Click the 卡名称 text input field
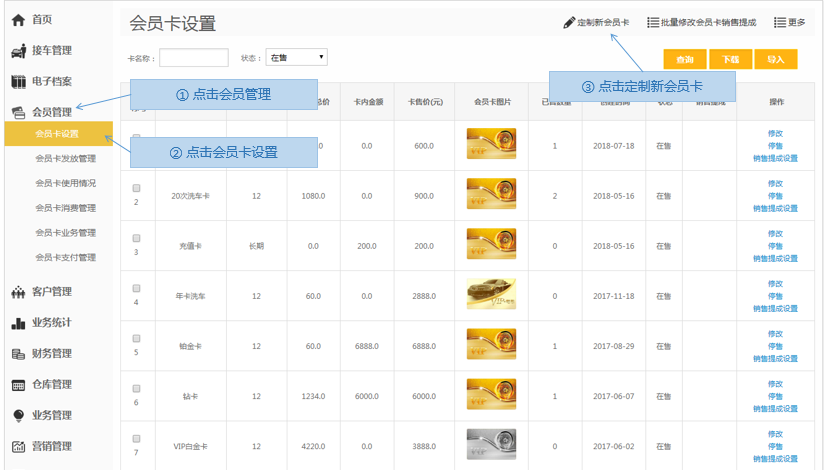Viewport: 825px width, 470px height. 194,58
